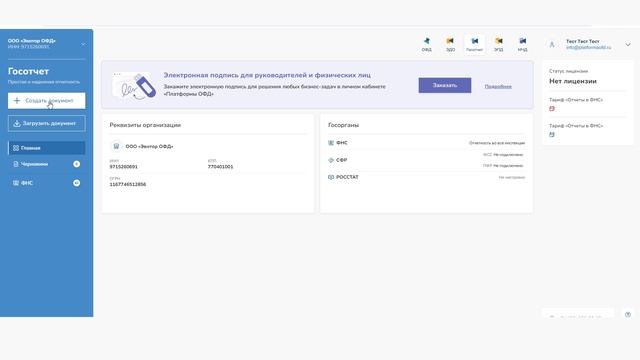Click the ФНС building icon in sidebar
The image size is (640, 360).
[x=16, y=183]
